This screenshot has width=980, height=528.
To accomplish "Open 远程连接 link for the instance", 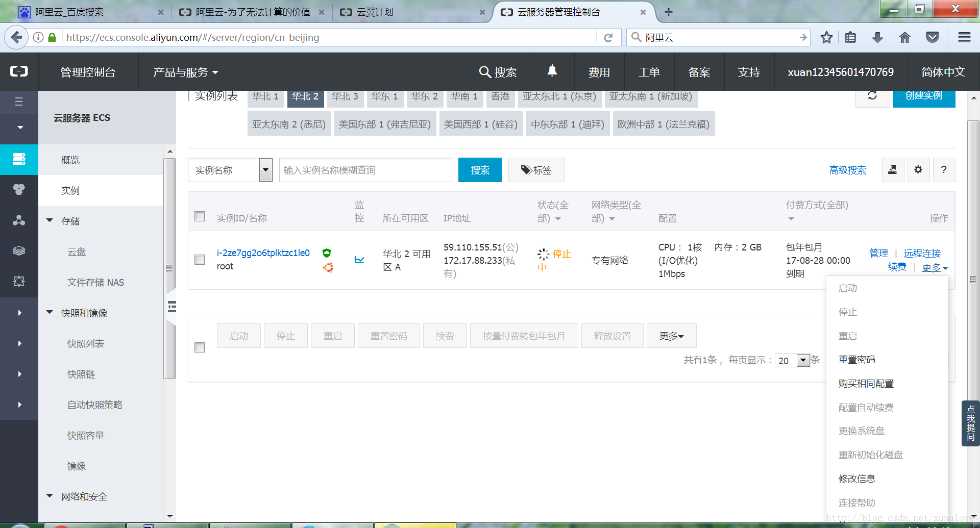I will click(922, 253).
